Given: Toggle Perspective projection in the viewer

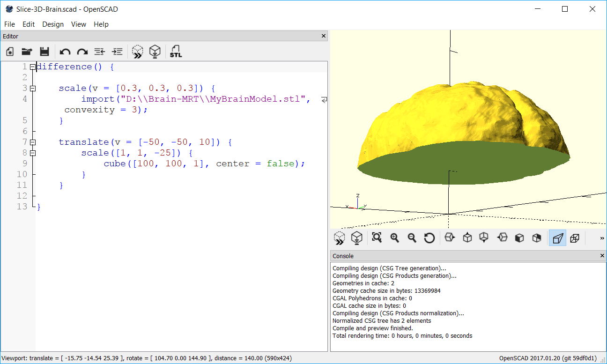Looking at the screenshot, I should click(x=557, y=238).
